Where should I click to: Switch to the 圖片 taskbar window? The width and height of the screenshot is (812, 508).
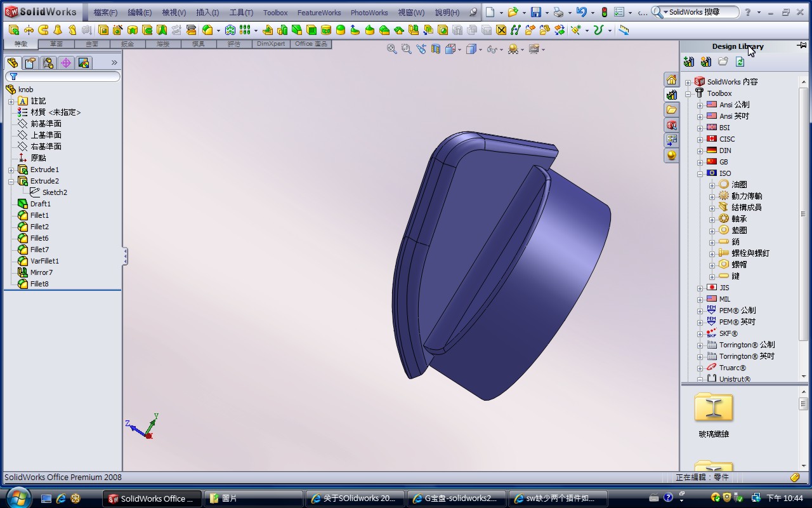[x=253, y=498]
